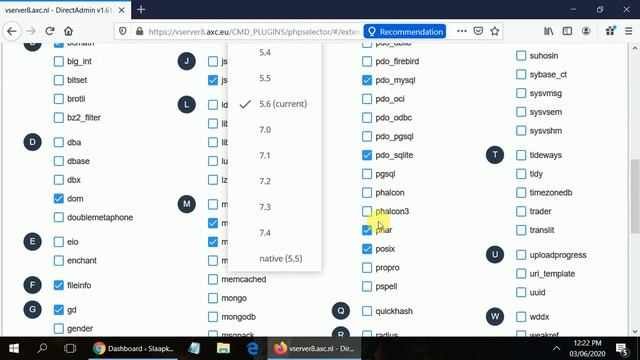Open File Explorer from the taskbar
The height and width of the screenshot is (360, 640).
(223, 349)
